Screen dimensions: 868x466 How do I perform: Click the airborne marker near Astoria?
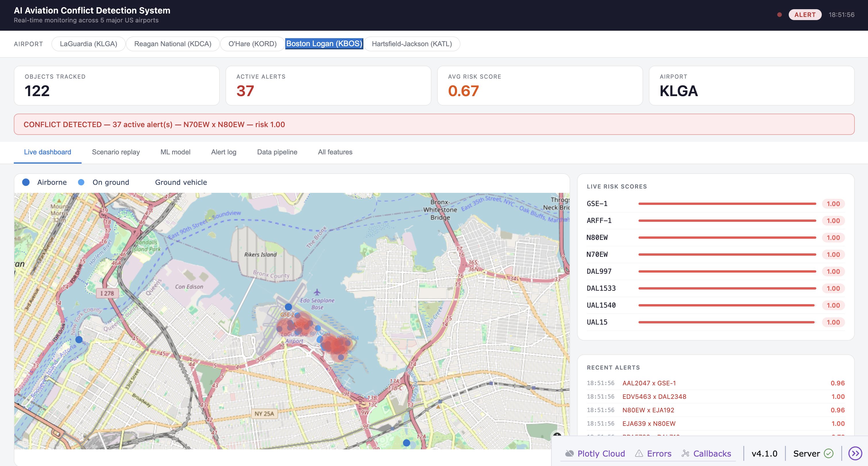click(79, 339)
